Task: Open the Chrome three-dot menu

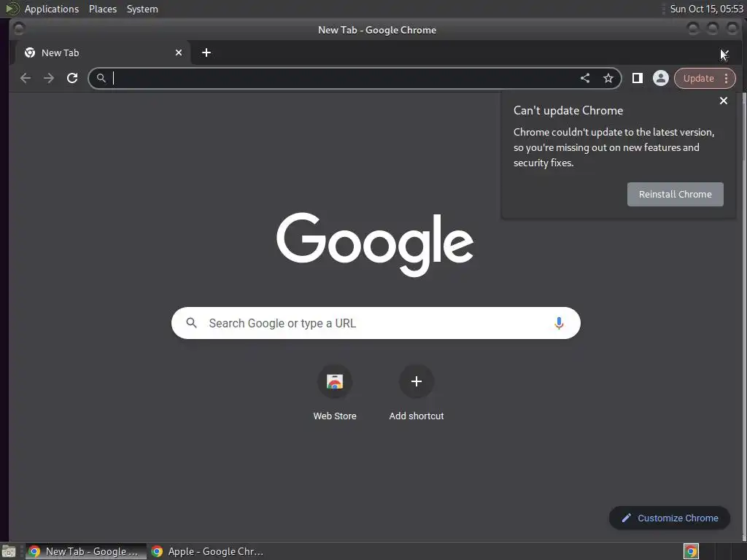Action: tap(726, 78)
